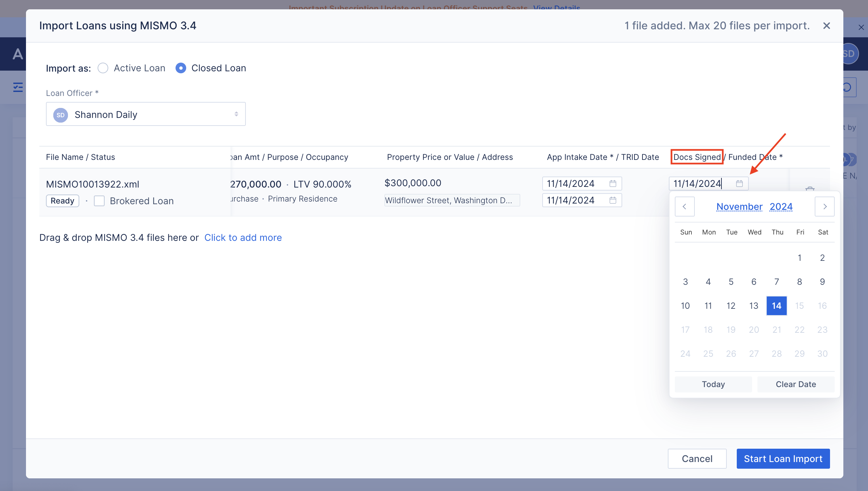Pick November 7 in date picker
Screen dimensions: 868x491
[776, 281]
